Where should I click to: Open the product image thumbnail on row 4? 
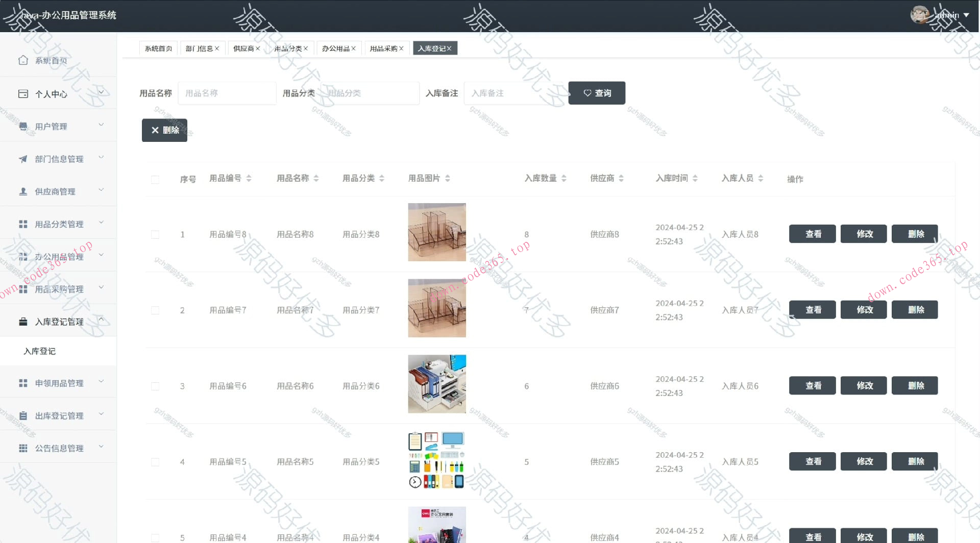436,459
